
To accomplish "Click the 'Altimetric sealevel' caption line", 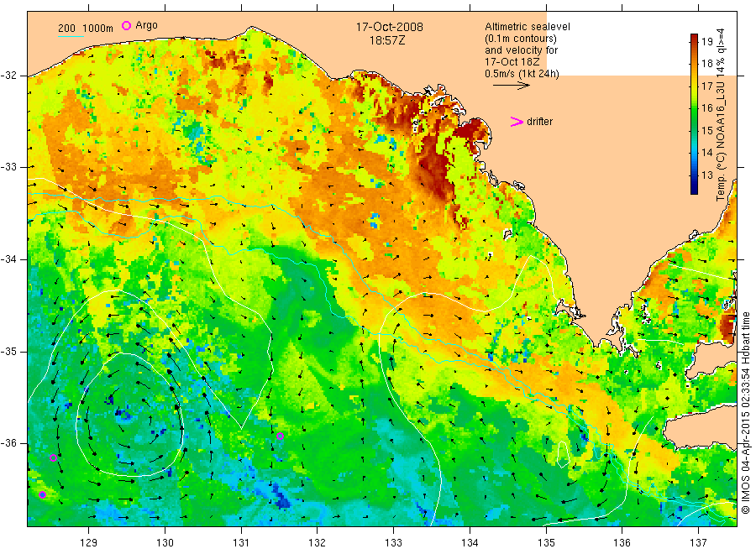I will pos(528,27).
